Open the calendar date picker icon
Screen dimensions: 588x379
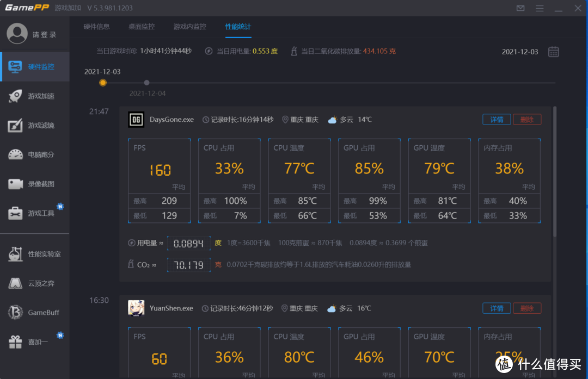[554, 52]
